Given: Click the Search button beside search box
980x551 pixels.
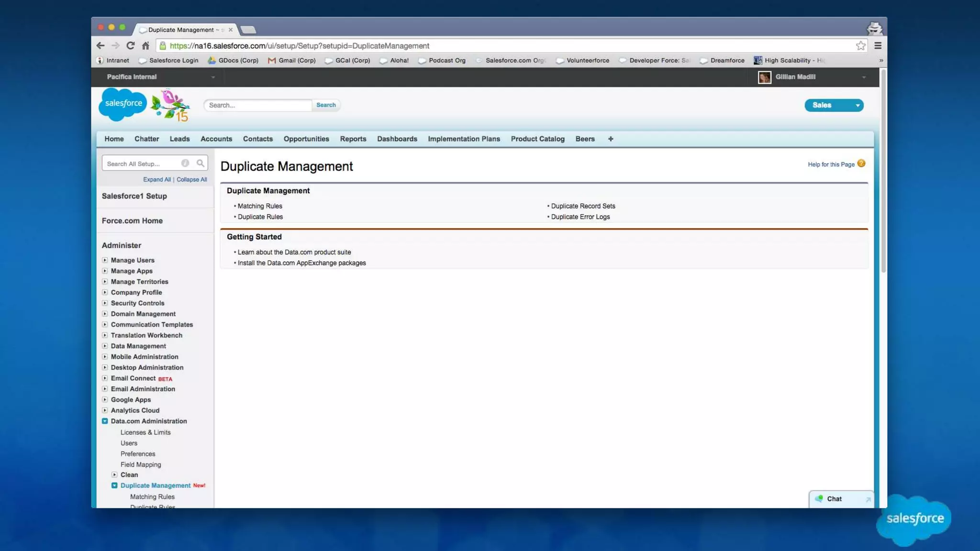Looking at the screenshot, I should pyautogui.click(x=325, y=105).
